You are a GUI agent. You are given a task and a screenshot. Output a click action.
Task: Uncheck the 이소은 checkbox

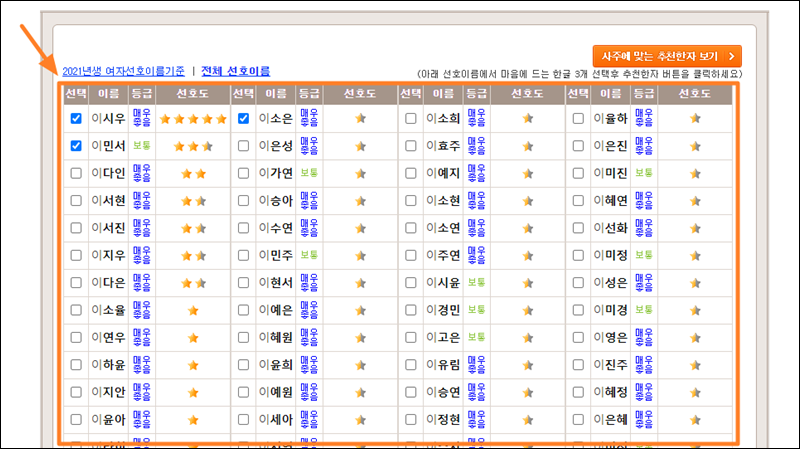coord(243,118)
